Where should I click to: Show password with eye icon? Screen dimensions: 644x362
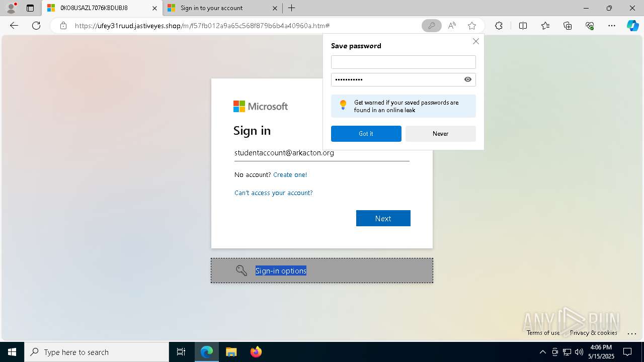[x=468, y=79]
